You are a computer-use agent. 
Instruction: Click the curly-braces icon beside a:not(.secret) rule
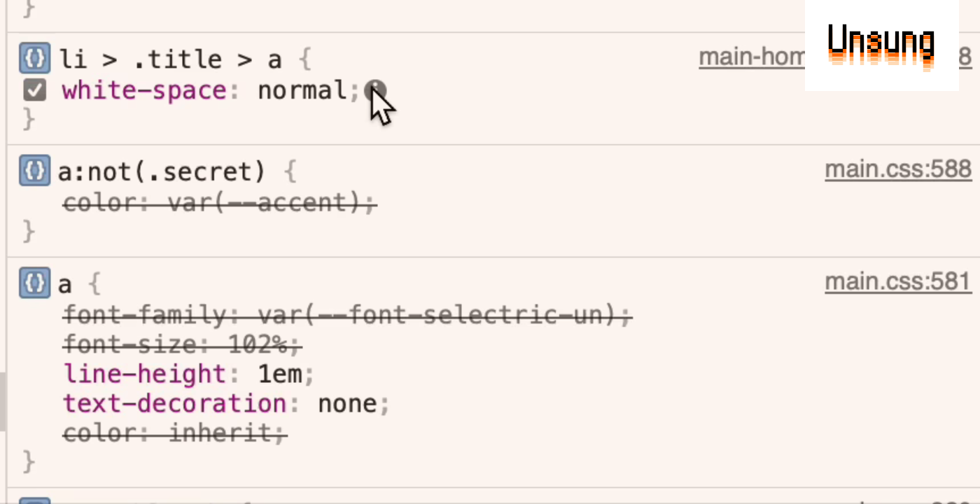coord(34,171)
